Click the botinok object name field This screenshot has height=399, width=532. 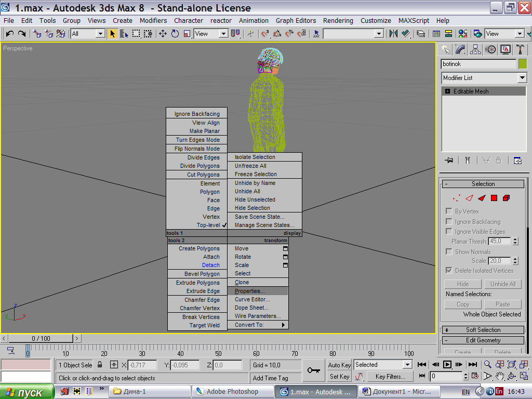tap(478, 64)
